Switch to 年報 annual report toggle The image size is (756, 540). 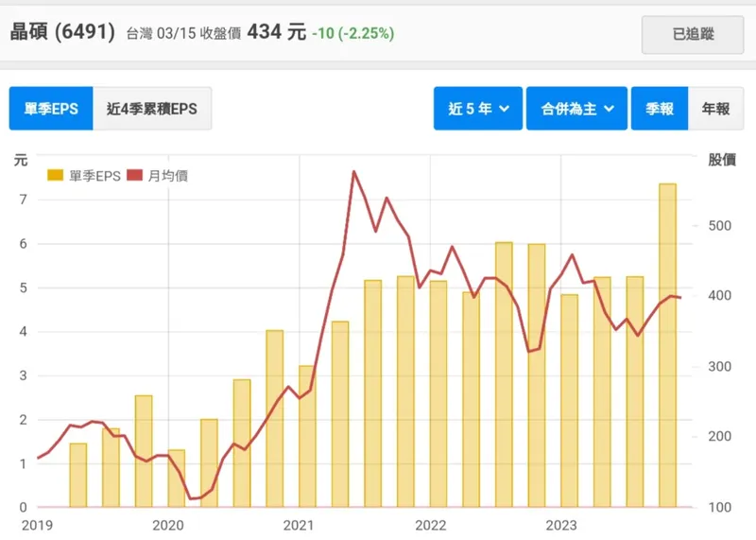[715, 109]
